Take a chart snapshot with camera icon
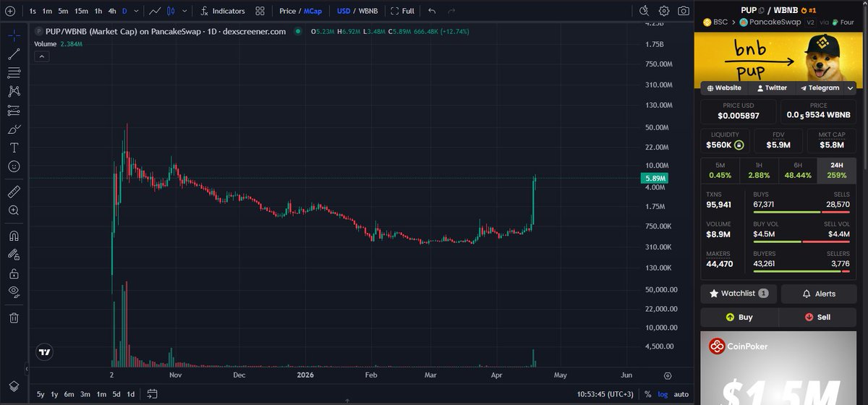This screenshot has height=405, width=868. point(684,11)
